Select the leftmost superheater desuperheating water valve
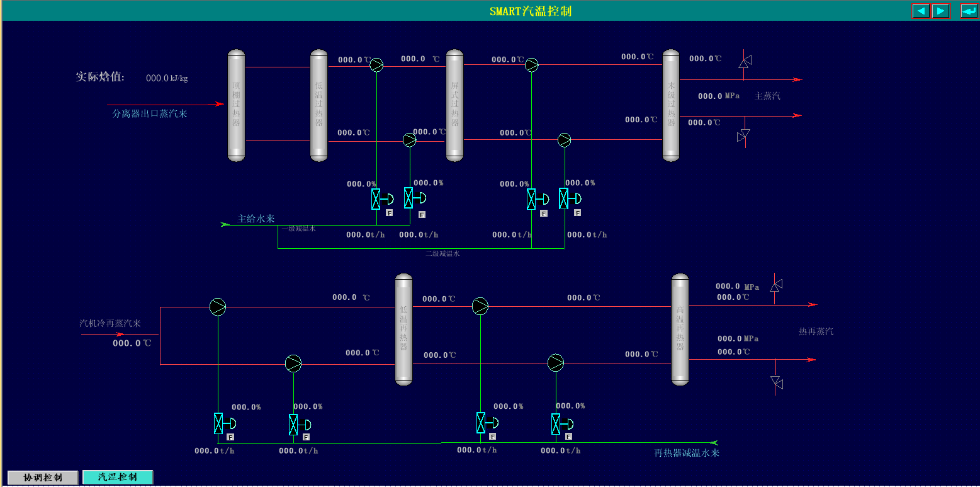 [x=376, y=199]
